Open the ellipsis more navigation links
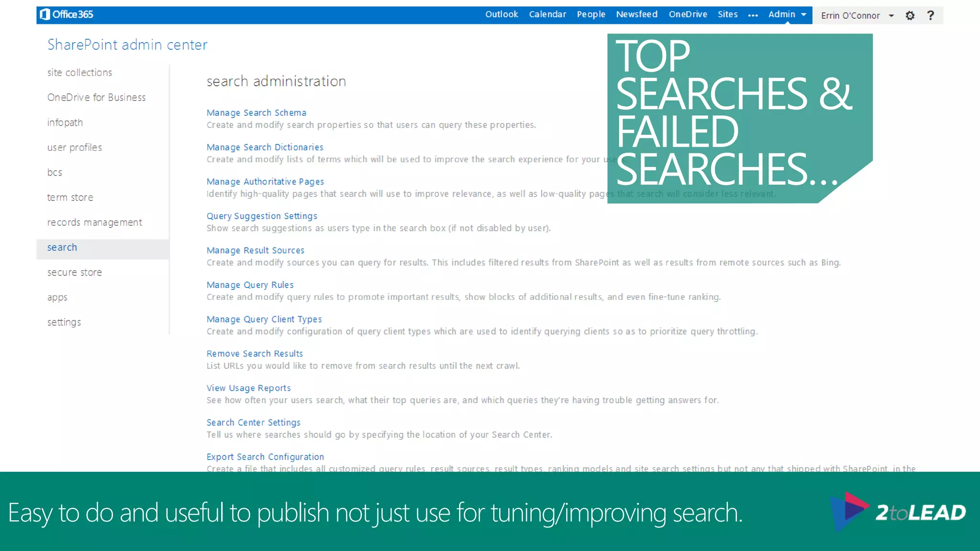 pyautogui.click(x=753, y=15)
